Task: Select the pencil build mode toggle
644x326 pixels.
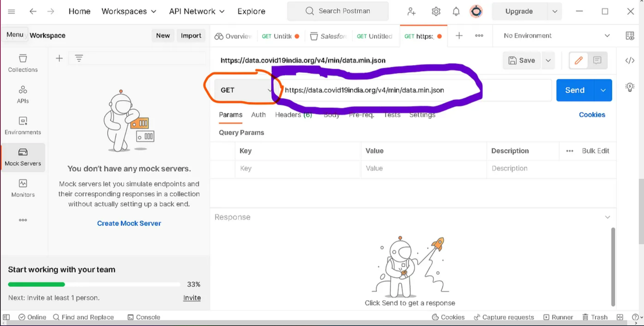Action: 579,60
